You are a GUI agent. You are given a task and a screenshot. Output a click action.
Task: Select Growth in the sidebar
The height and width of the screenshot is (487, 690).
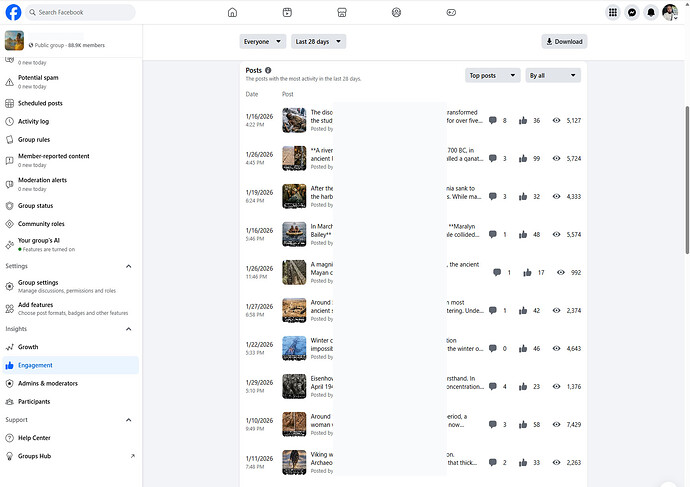[28, 347]
